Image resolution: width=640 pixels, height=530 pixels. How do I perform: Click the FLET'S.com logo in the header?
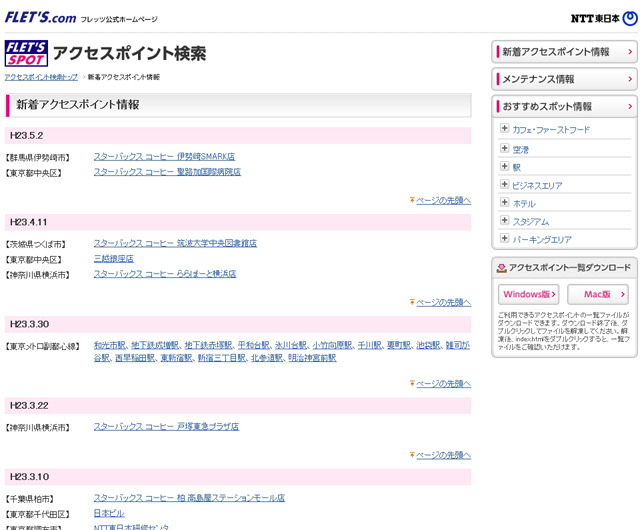40,18
